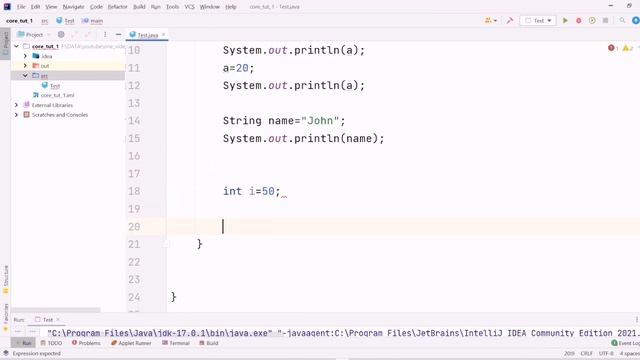Run with coverage icon in toolbar

(592, 20)
